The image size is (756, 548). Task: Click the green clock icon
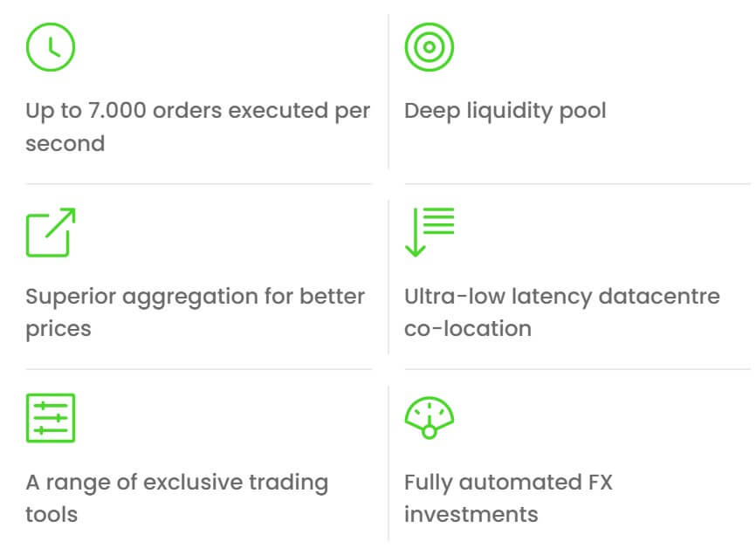pyautogui.click(x=51, y=47)
